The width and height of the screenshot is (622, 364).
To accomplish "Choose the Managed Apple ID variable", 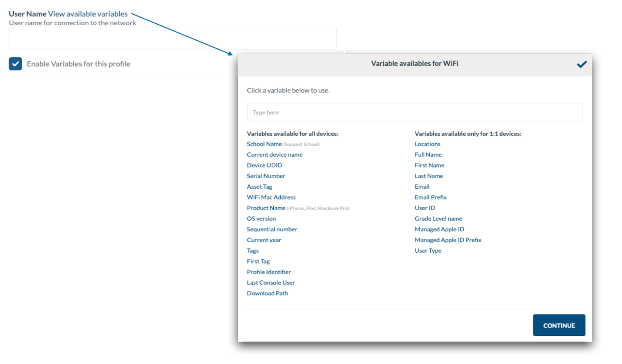I will coord(439,229).
